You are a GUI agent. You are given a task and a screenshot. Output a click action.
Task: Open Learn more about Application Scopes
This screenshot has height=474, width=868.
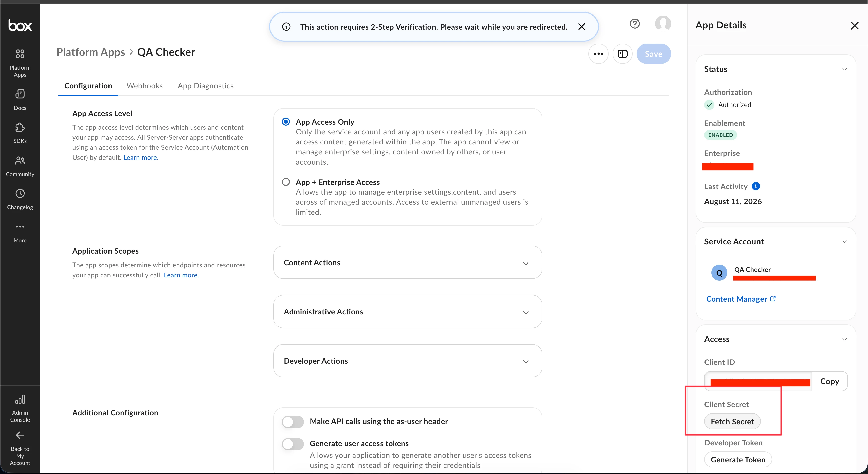click(181, 275)
